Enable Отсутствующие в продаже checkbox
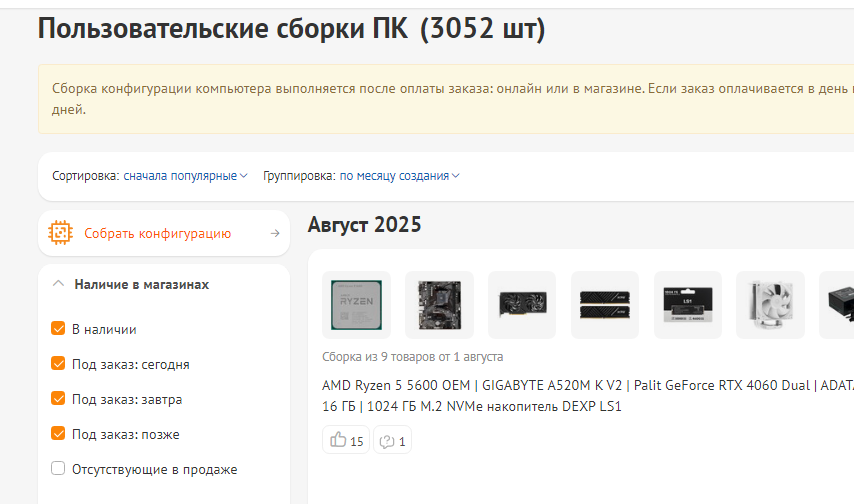Viewport: 854px width, 504px height. tap(58, 468)
